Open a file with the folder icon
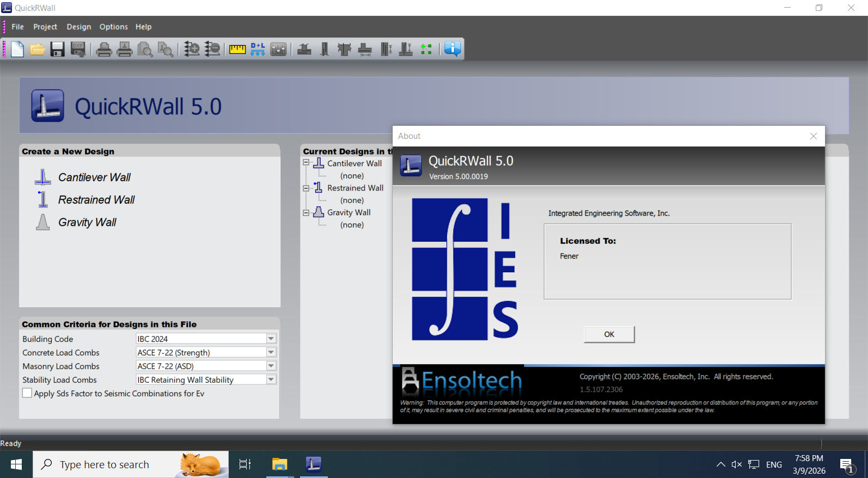868x478 pixels. tap(37, 49)
